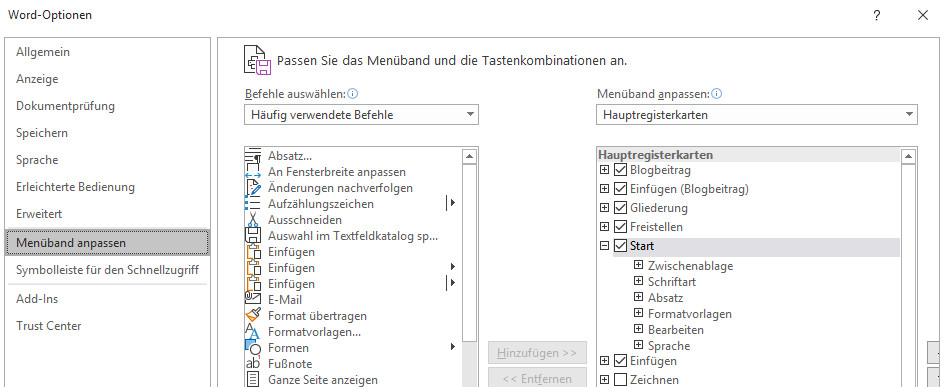
Task: Select the E-Mail command text
Action: click(285, 299)
